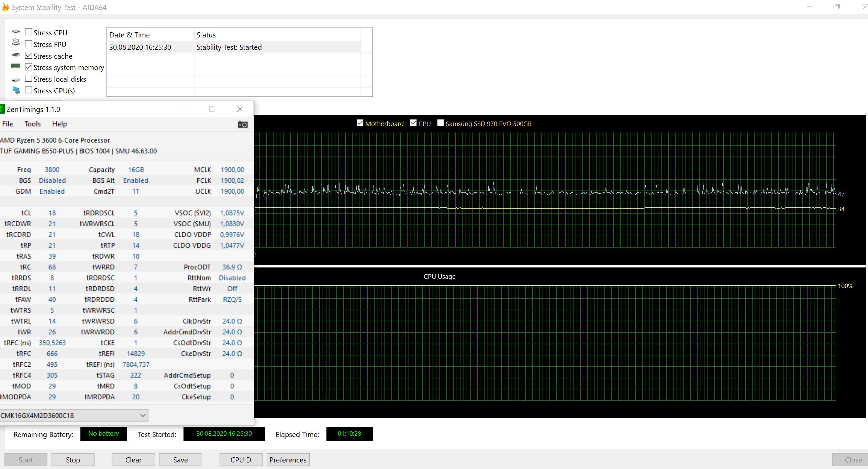The image size is (868, 469).
Task: Click the AMD Ryzen 5 3600 processor label
Action: pos(55,140)
